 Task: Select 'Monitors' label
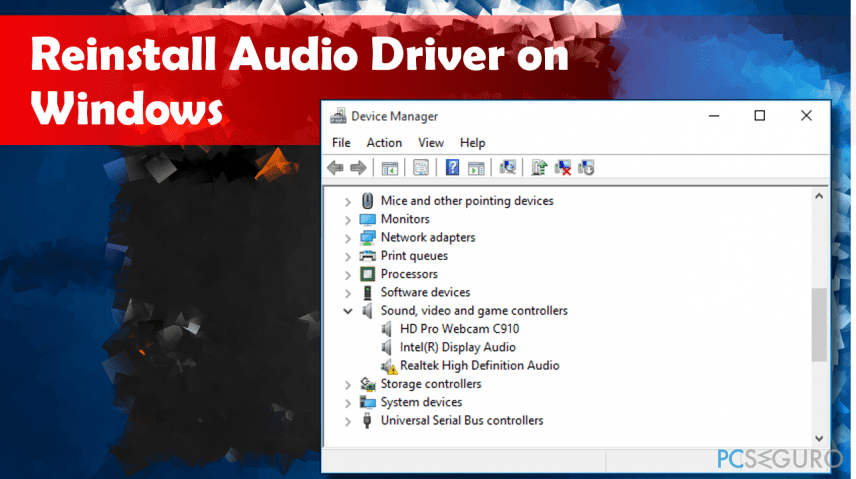(x=405, y=219)
